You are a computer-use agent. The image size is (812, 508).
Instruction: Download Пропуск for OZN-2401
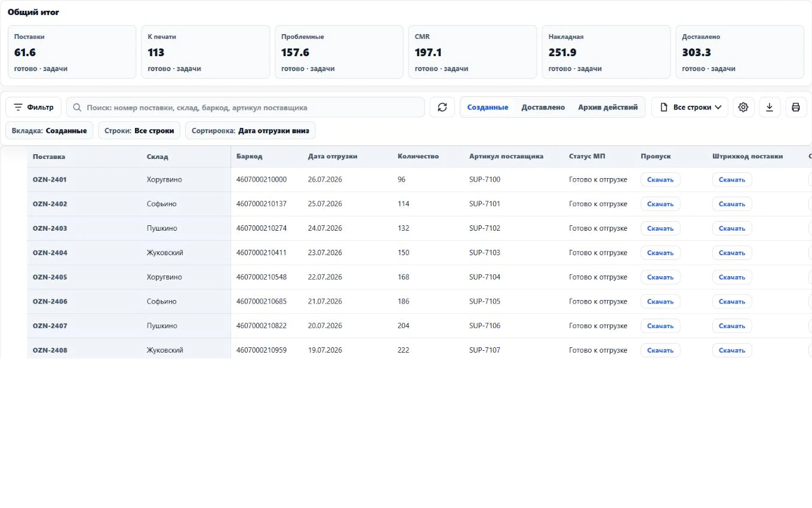tap(660, 179)
